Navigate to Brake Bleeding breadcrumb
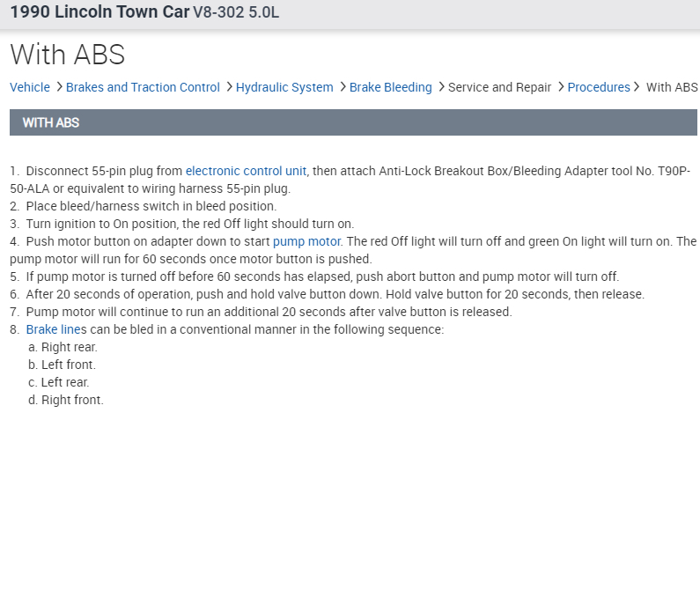The image size is (700, 612). pos(390,87)
